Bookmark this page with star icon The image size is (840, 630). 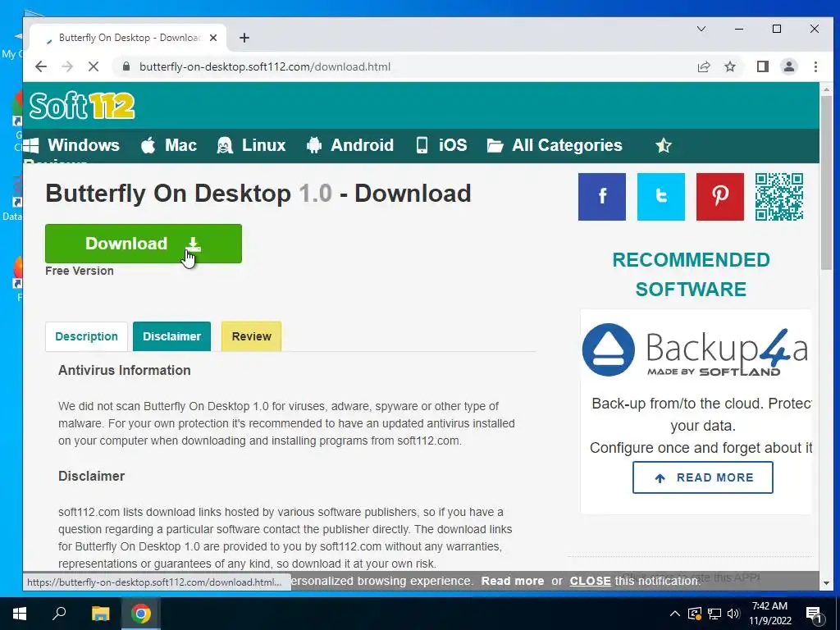pyautogui.click(x=729, y=66)
